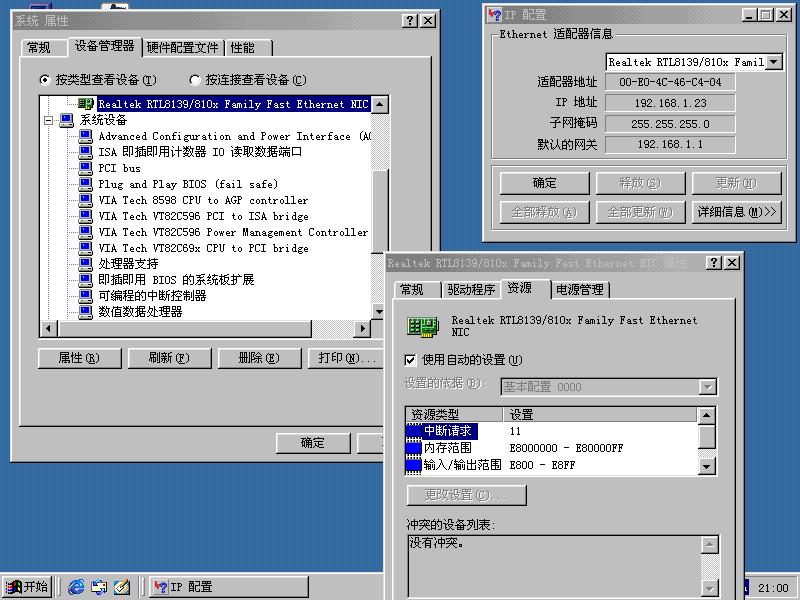Switch to the 驱动程序 tab
Viewport: 800px width, 600px height.
tap(471, 290)
